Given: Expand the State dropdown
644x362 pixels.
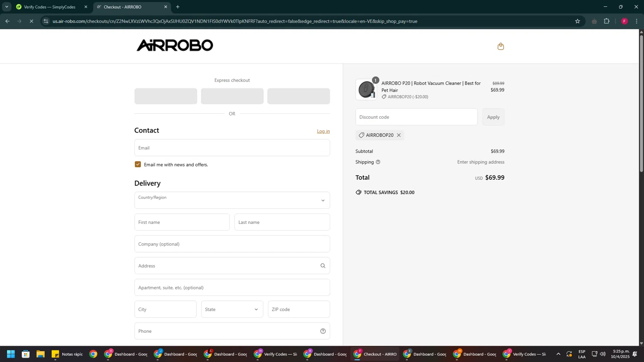Looking at the screenshot, I should tap(232, 309).
